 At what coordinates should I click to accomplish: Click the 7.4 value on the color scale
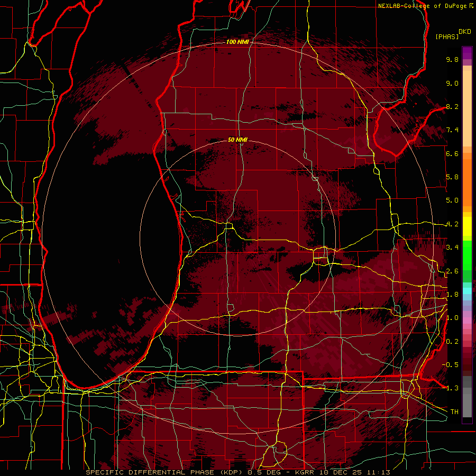[x=452, y=130]
